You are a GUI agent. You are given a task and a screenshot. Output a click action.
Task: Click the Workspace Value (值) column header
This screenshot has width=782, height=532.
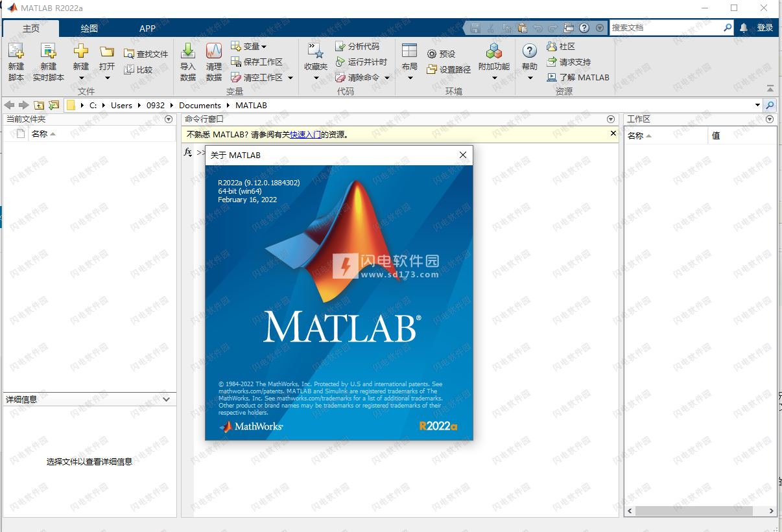[x=742, y=135]
